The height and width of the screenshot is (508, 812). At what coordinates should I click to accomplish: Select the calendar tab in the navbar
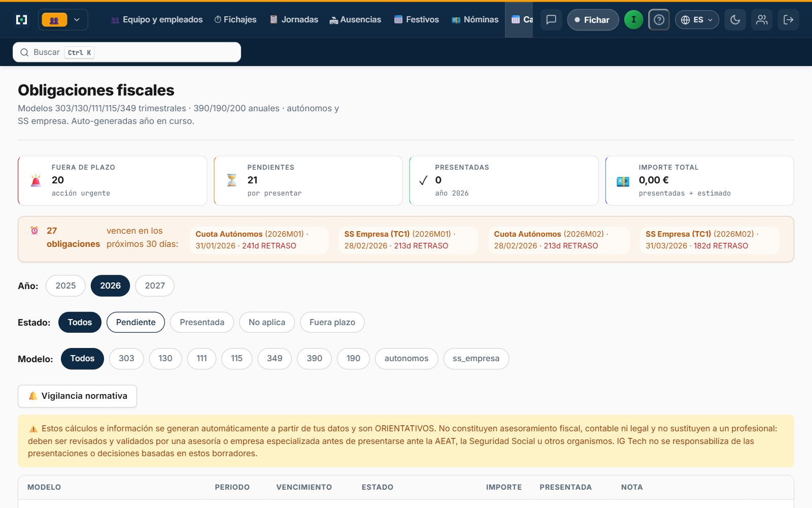pos(519,20)
